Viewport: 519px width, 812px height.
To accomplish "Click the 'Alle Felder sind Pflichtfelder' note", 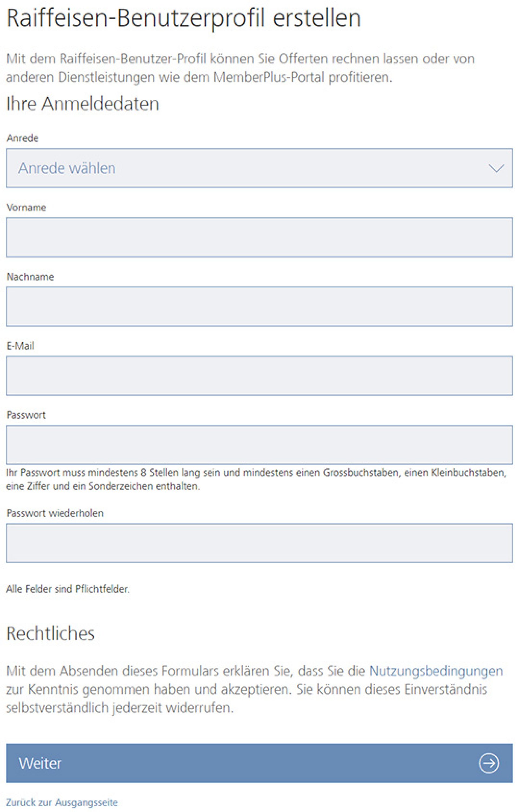I will [x=68, y=589].
